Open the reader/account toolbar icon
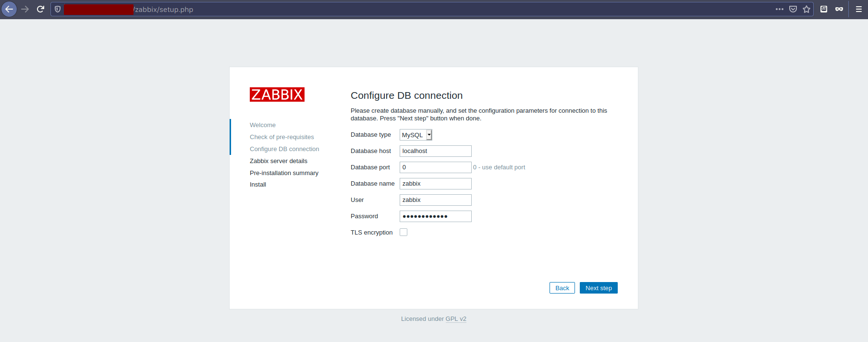Image resolution: width=868 pixels, height=342 pixels. [x=824, y=9]
